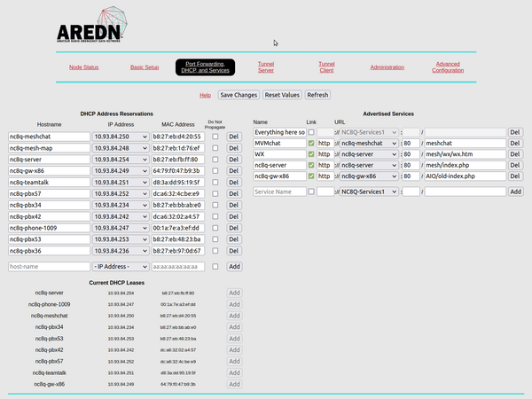Edit MAC address field b8:27:eb:d4:20:55
This screenshot has width=532, height=399.
click(178, 137)
